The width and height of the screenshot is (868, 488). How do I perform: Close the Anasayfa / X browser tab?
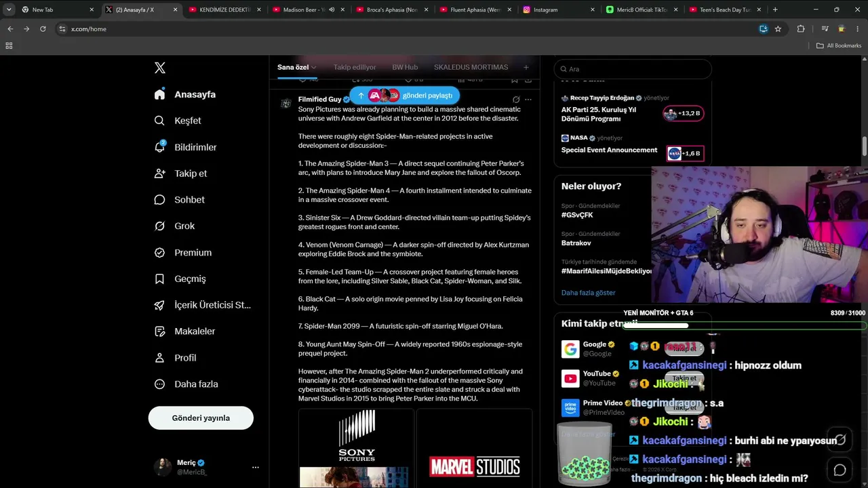pos(175,9)
